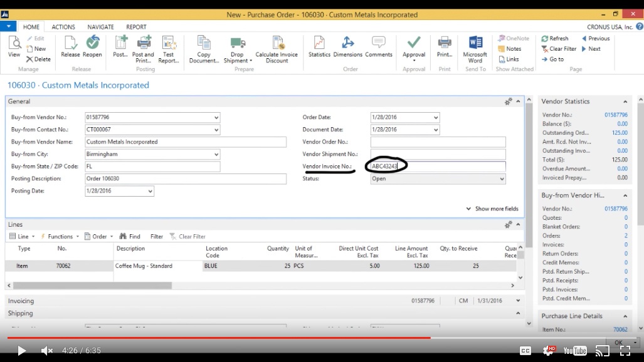Open the Order menu in Lines toolbar
Image resolution: width=644 pixels, height=362 pixels.
99,236
